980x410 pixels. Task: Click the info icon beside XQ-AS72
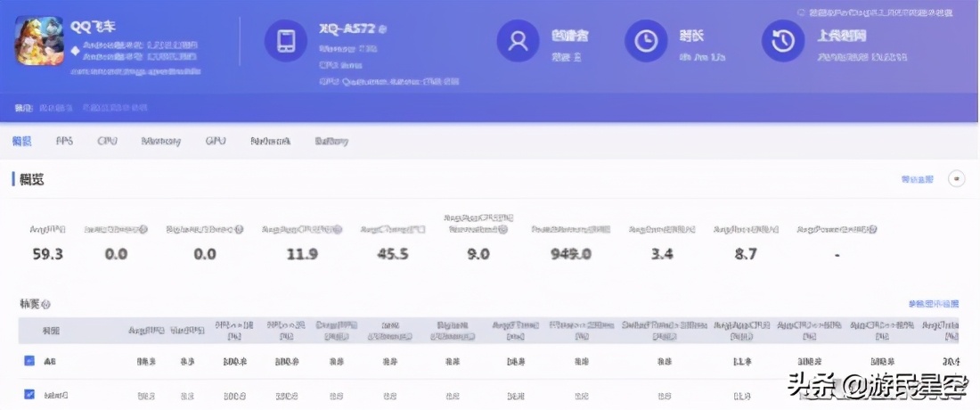382,29
